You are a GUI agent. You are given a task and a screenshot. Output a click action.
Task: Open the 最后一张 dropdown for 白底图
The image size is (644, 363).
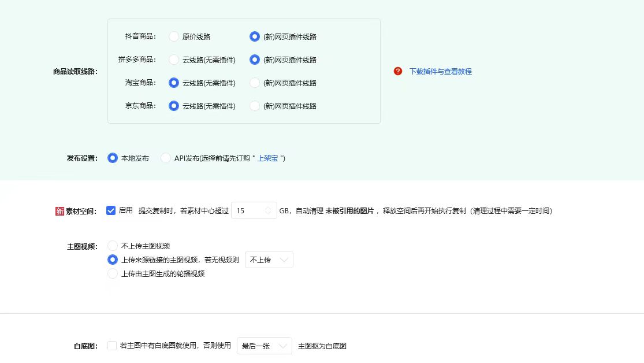click(x=264, y=345)
